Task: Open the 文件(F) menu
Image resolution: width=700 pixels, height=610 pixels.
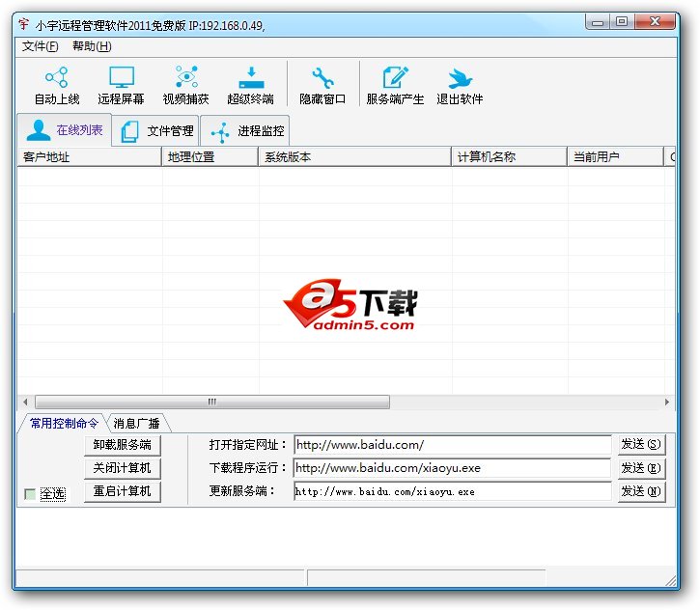Action: [x=41, y=46]
